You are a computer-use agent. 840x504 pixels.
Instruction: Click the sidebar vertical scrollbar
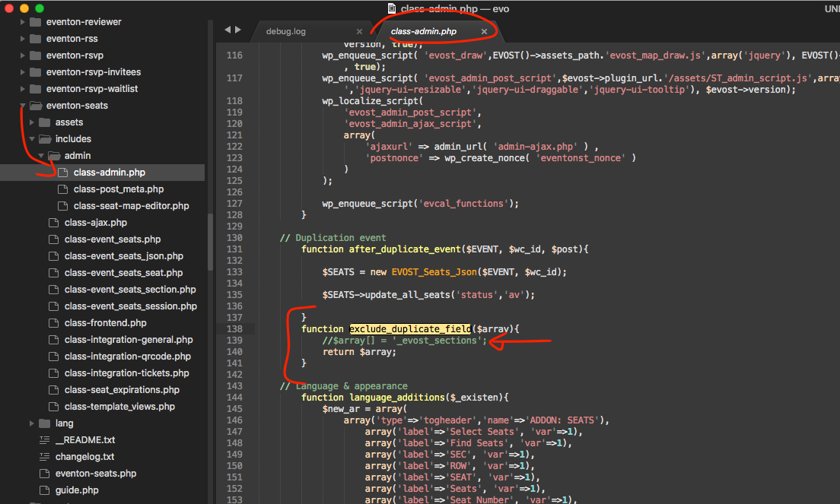(210, 243)
